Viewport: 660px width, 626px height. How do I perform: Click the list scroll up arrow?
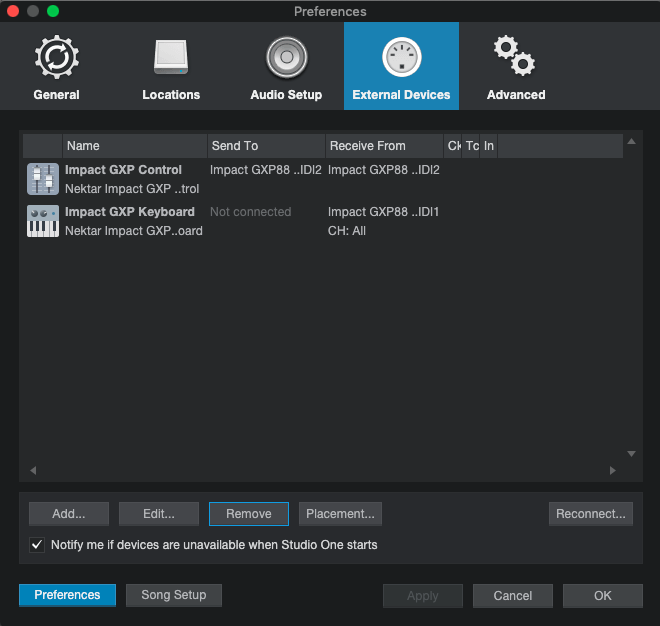click(x=631, y=141)
